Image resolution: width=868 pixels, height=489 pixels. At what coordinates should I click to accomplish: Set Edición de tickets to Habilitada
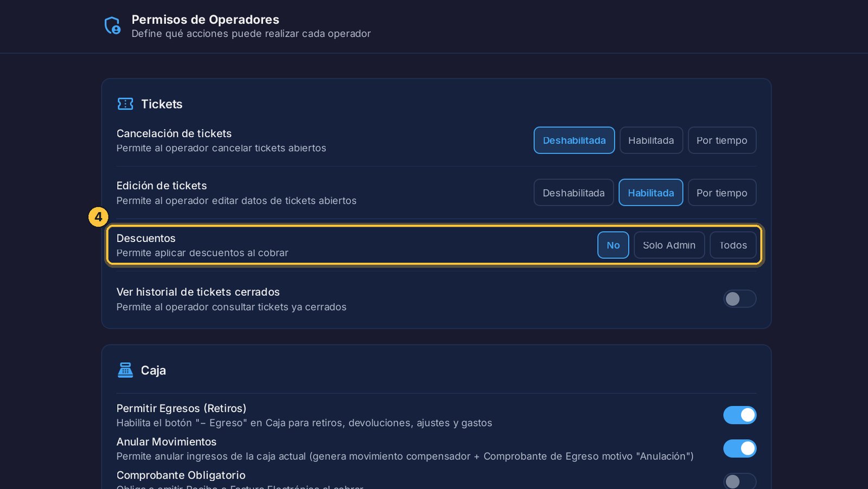pos(651,193)
